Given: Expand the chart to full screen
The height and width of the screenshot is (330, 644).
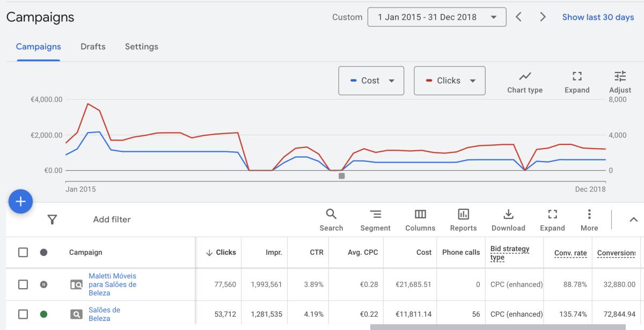Looking at the screenshot, I should coord(577,82).
